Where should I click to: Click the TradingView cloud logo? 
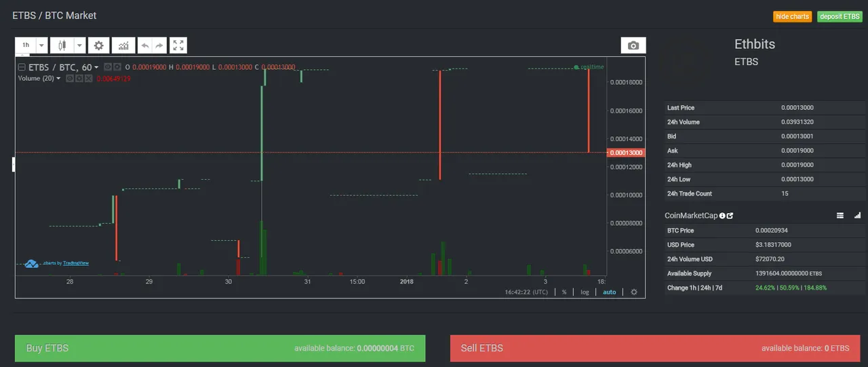click(31, 263)
